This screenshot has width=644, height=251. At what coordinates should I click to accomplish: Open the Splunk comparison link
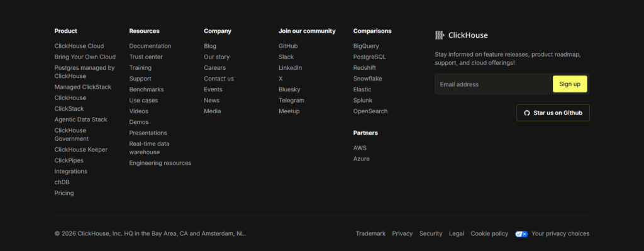click(x=363, y=100)
